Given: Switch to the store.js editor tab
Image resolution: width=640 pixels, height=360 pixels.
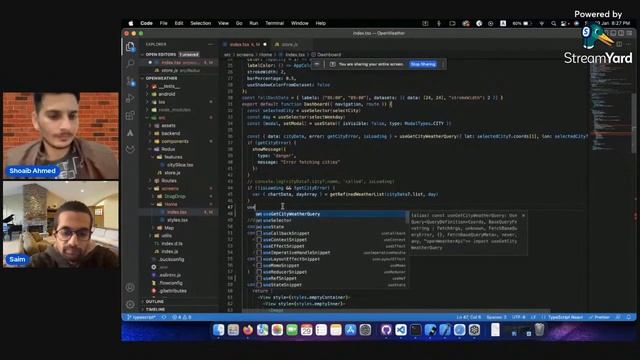Looking at the screenshot, I should [x=289, y=44].
